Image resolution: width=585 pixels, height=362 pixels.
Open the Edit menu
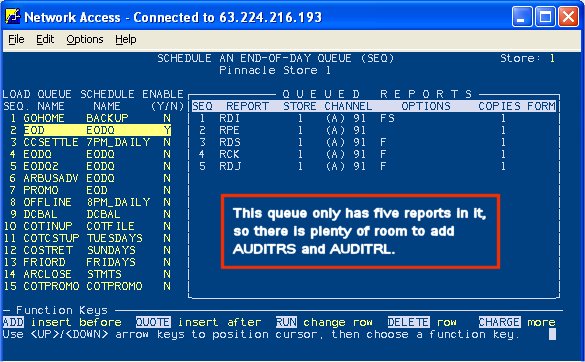tap(45, 39)
